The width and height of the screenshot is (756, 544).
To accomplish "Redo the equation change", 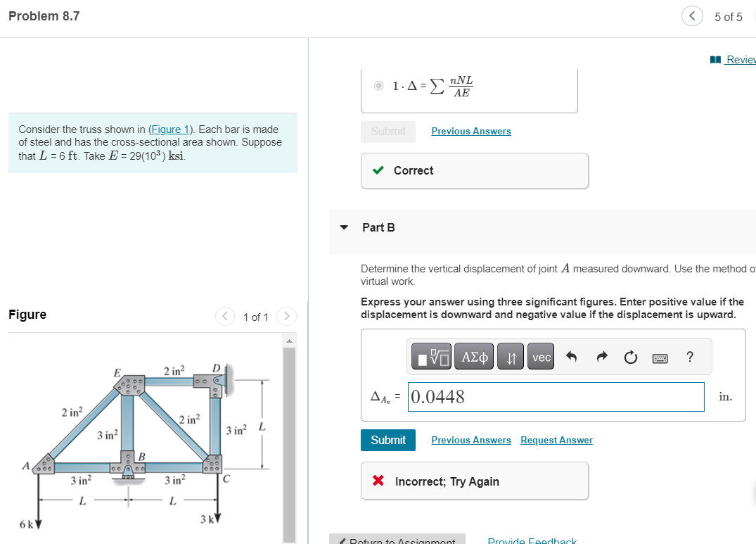I will tap(602, 356).
